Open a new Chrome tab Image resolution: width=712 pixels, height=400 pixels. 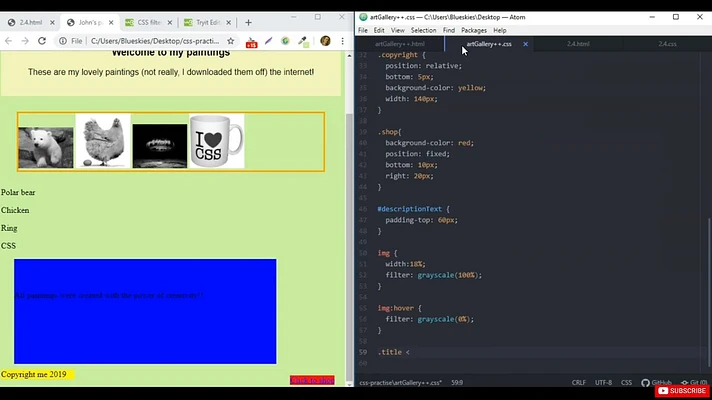[x=248, y=22]
